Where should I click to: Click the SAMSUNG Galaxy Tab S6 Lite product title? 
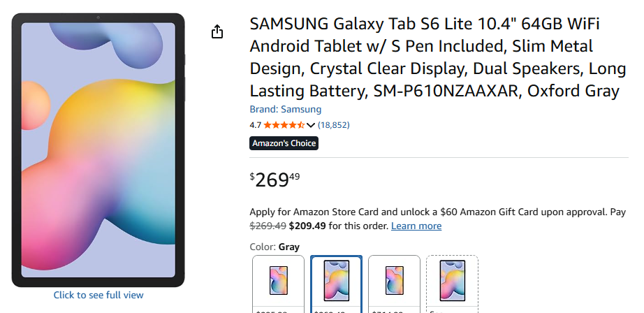tap(434, 57)
